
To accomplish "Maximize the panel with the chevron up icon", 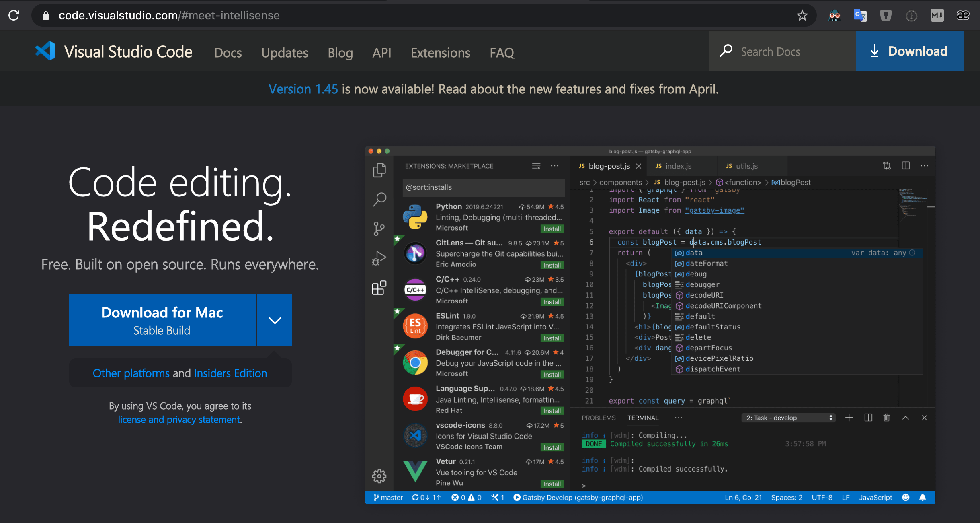I will [905, 418].
